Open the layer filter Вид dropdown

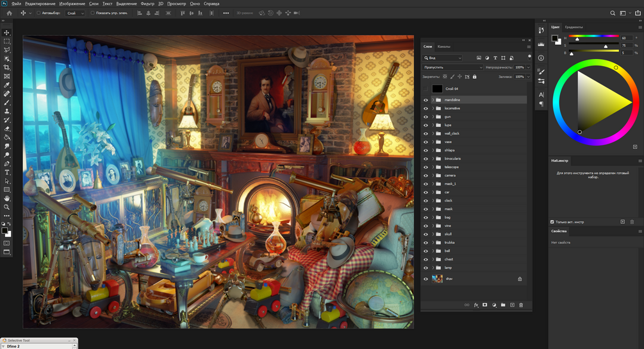[443, 58]
